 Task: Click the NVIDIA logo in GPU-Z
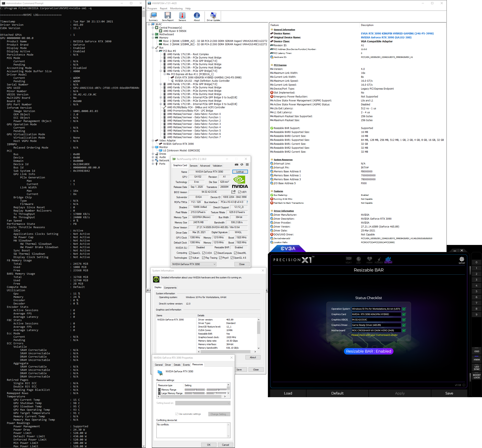pos(240,182)
